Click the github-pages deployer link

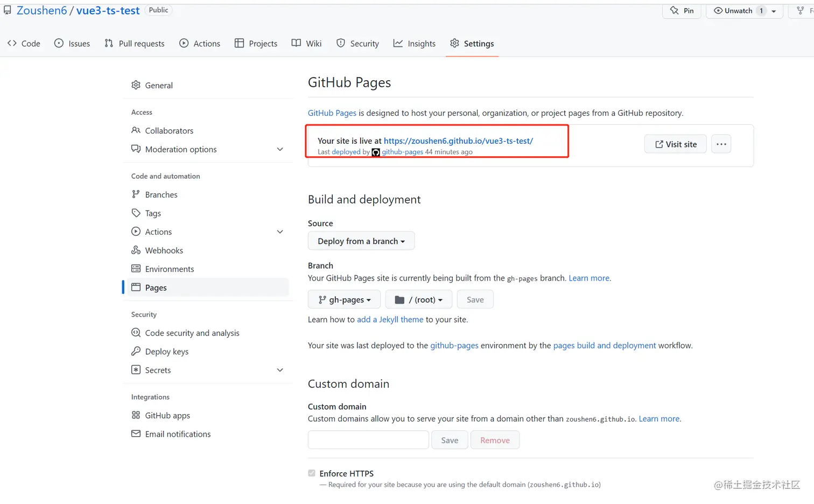pos(402,152)
